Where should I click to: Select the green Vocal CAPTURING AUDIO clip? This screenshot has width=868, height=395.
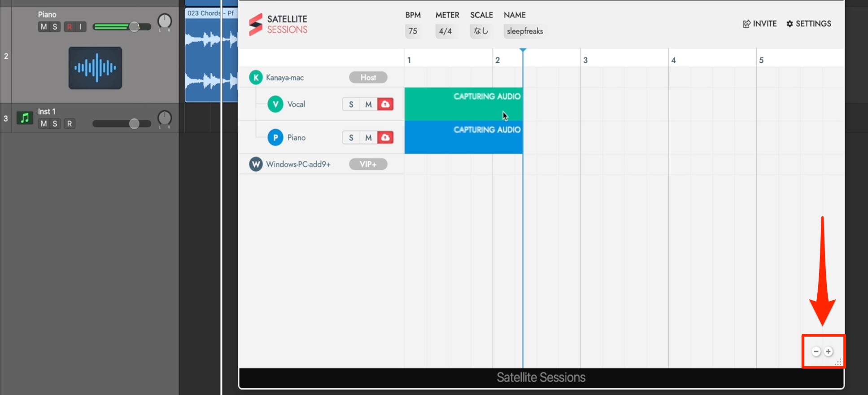[x=463, y=104]
